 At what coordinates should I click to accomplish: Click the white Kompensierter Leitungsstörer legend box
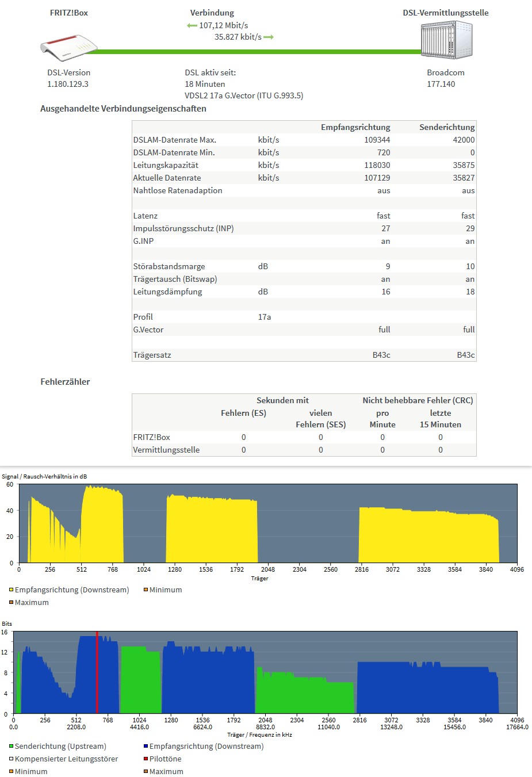(x=11, y=759)
